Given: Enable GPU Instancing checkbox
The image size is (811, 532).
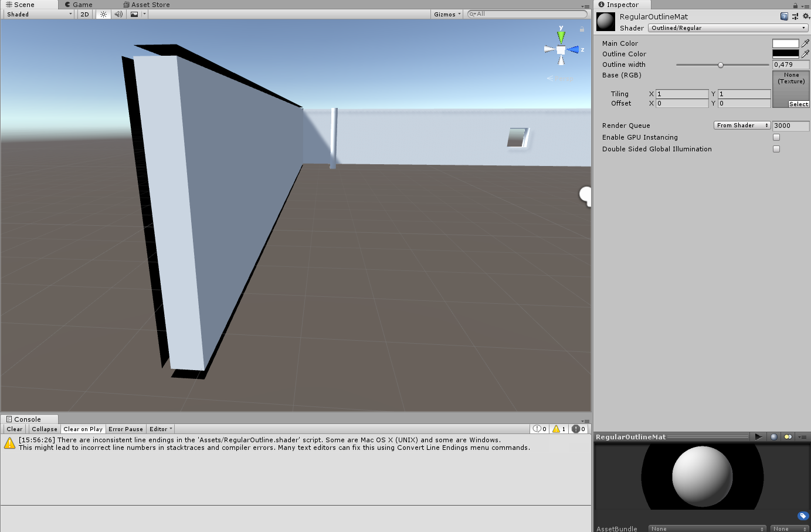Looking at the screenshot, I should pos(776,137).
